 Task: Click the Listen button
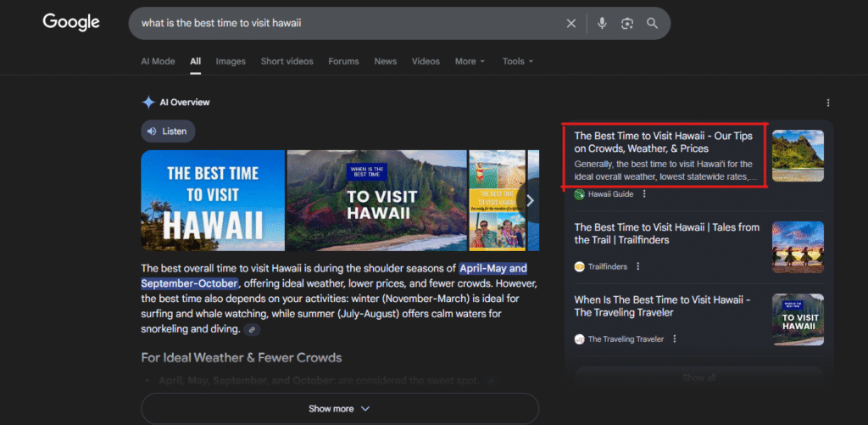[x=169, y=131]
